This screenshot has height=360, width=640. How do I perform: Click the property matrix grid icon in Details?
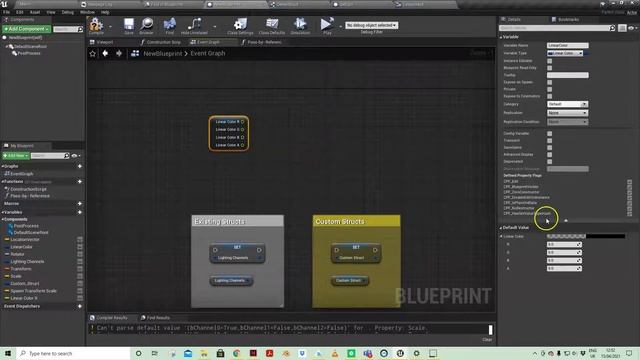pos(622,28)
